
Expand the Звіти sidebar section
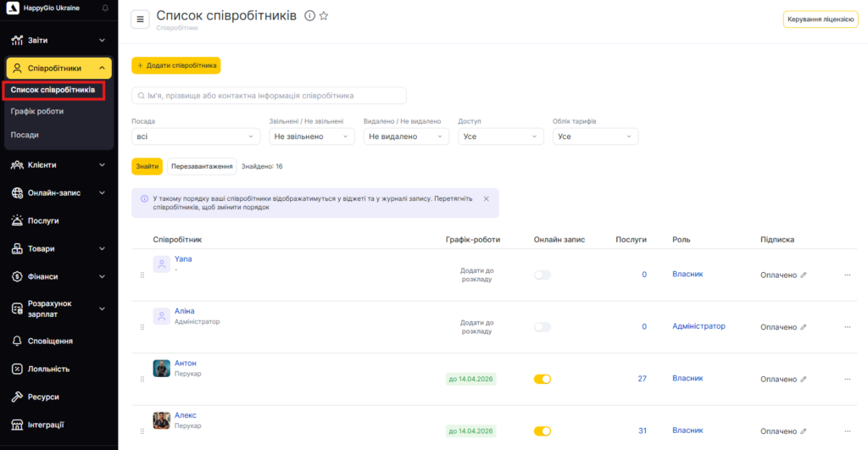58,40
